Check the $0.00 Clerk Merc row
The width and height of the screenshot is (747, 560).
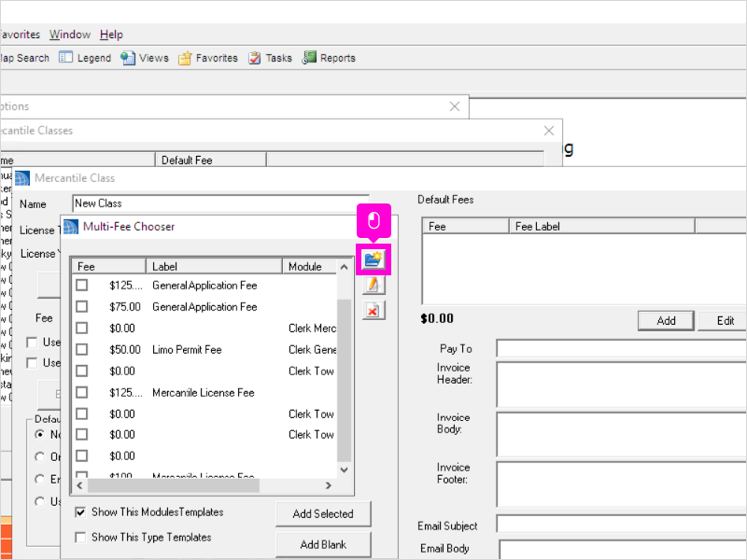point(82,329)
